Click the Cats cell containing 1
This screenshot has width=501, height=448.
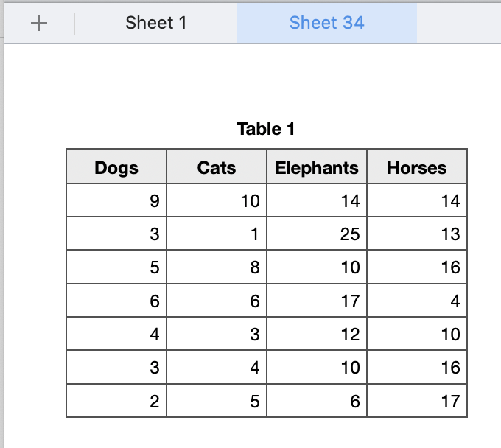[217, 234]
